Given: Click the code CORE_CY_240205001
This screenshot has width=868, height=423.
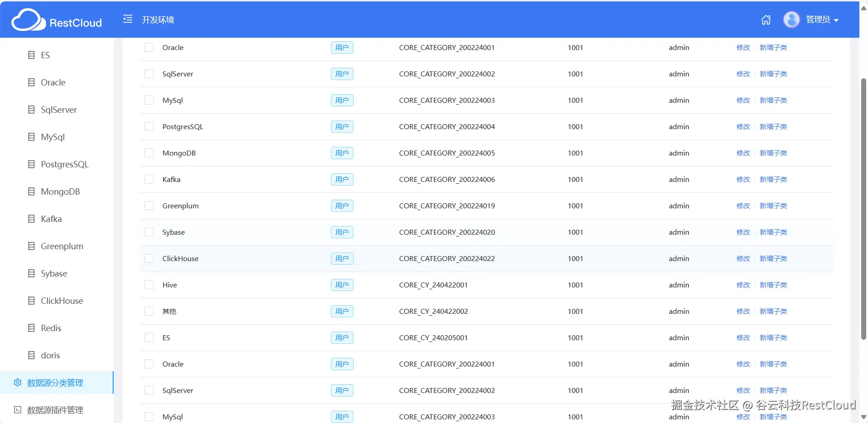Looking at the screenshot, I should (433, 337).
